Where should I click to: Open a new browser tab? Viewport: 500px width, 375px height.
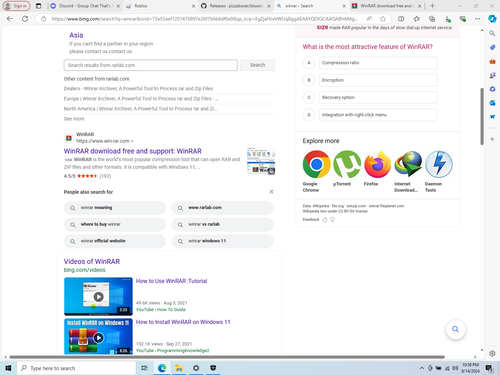pyautogui.click(x=432, y=6)
